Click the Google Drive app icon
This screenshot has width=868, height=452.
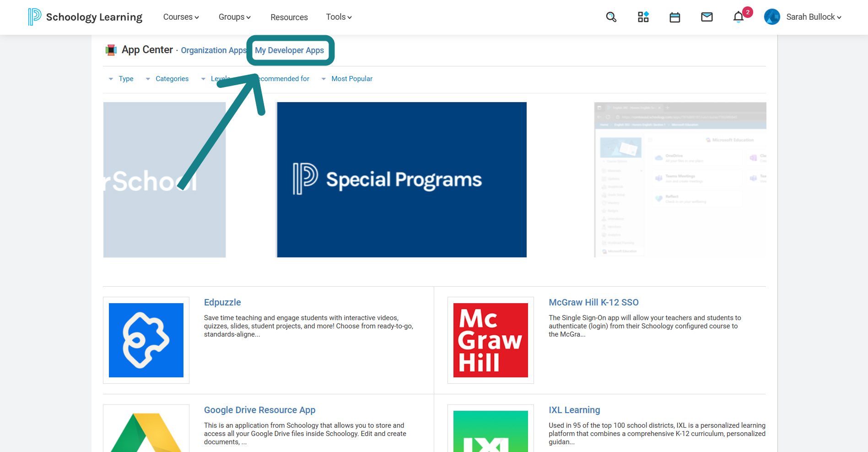tap(146, 431)
